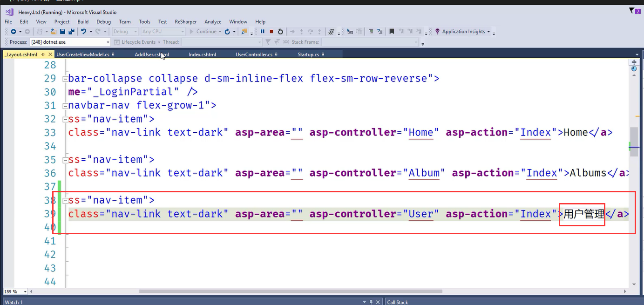Click the Navigate Backward arrow icon
Image resolution: width=644 pixels, height=305 pixels.
13,32
